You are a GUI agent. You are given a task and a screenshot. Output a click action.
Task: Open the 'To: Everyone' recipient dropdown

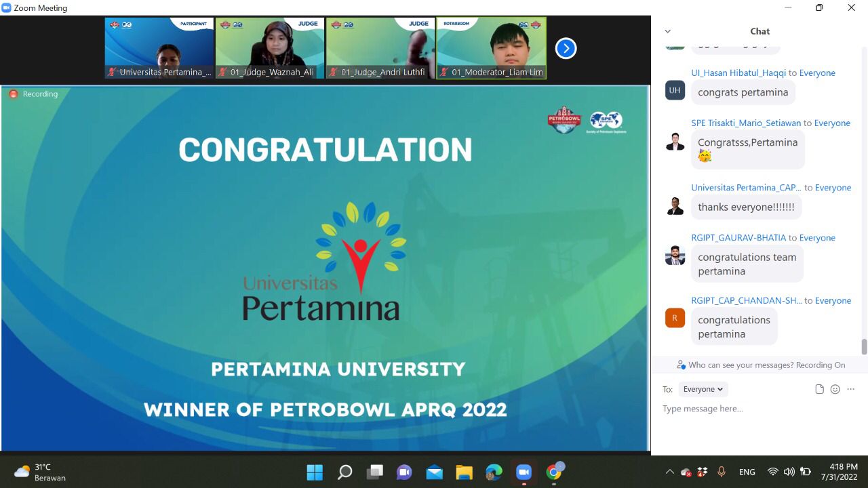pyautogui.click(x=703, y=389)
